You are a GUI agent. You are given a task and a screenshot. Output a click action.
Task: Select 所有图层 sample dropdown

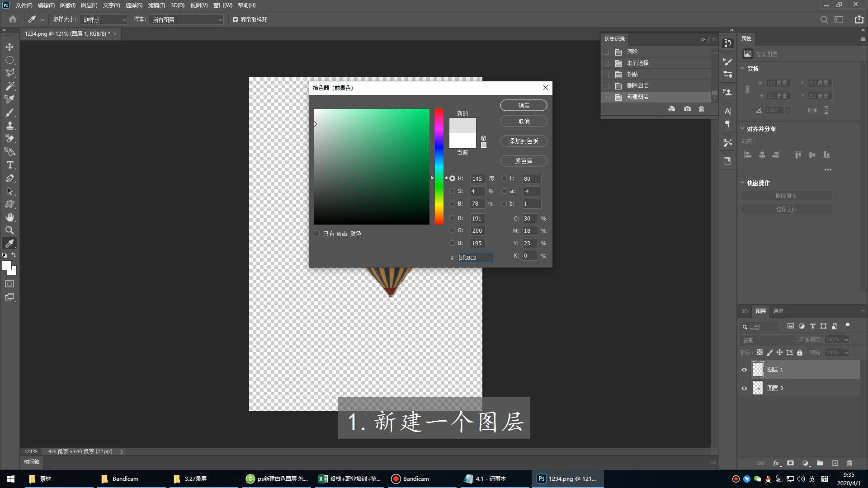(x=186, y=20)
